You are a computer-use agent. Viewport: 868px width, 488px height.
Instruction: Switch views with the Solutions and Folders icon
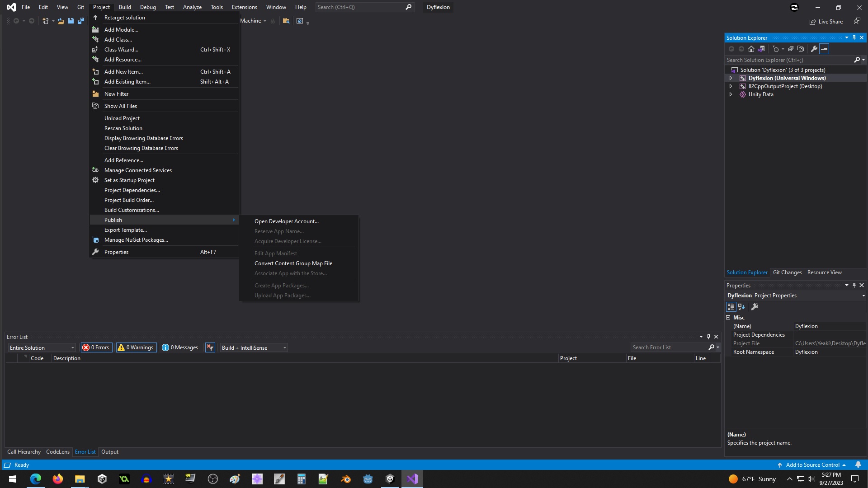[761, 49]
